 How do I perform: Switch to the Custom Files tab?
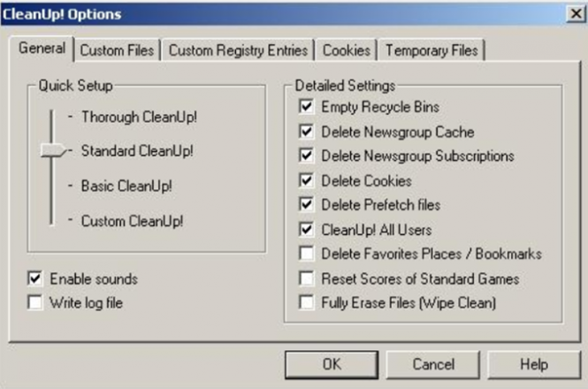click(117, 50)
